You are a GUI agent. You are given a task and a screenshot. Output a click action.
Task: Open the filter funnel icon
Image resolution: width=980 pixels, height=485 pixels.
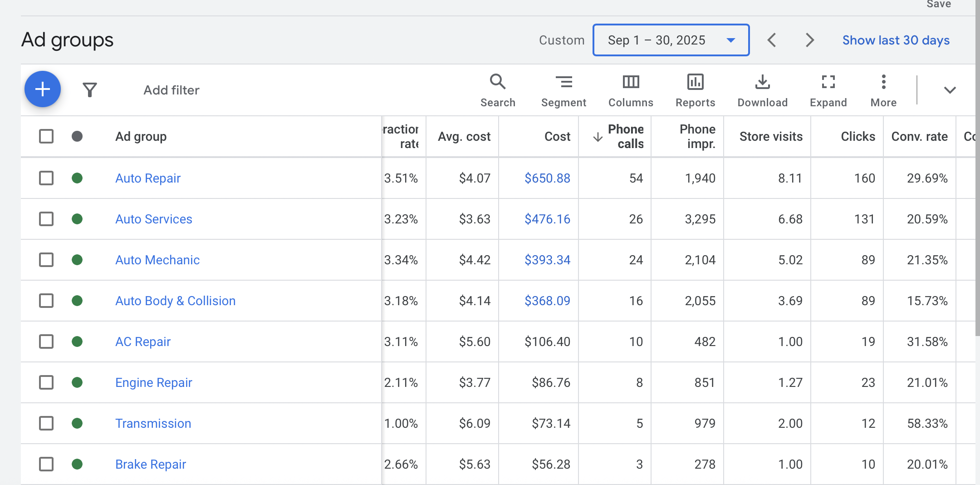click(90, 89)
